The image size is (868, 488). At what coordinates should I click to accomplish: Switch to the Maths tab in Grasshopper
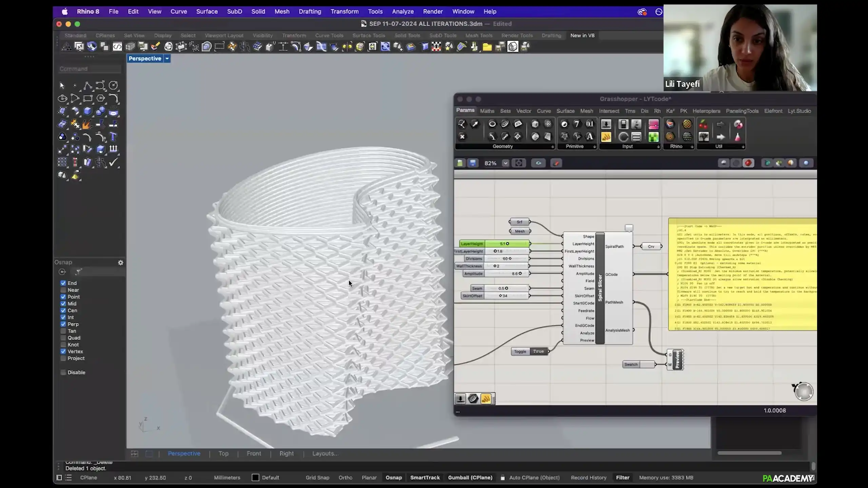click(487, 111)
